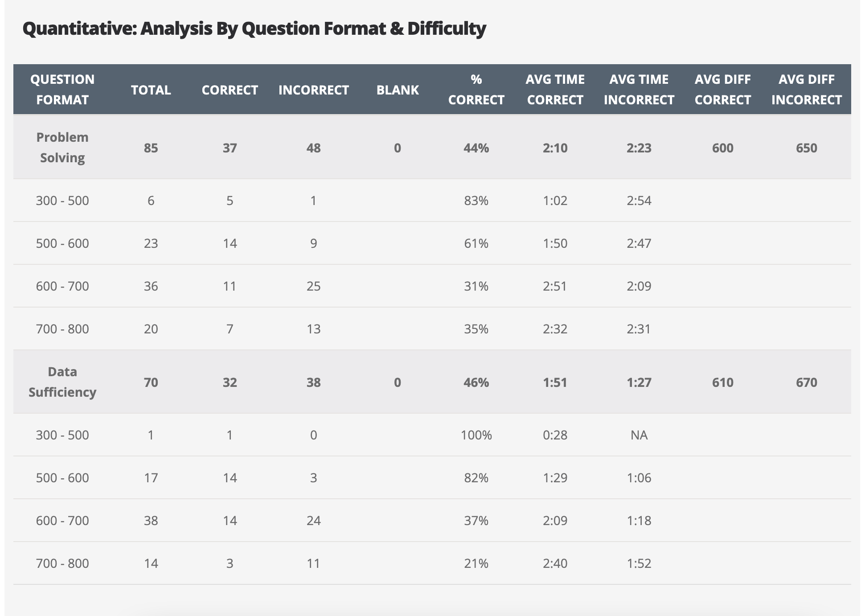Click Data Sufficiency avg diff 670
861x616 pixels.
tap(806, 382)
